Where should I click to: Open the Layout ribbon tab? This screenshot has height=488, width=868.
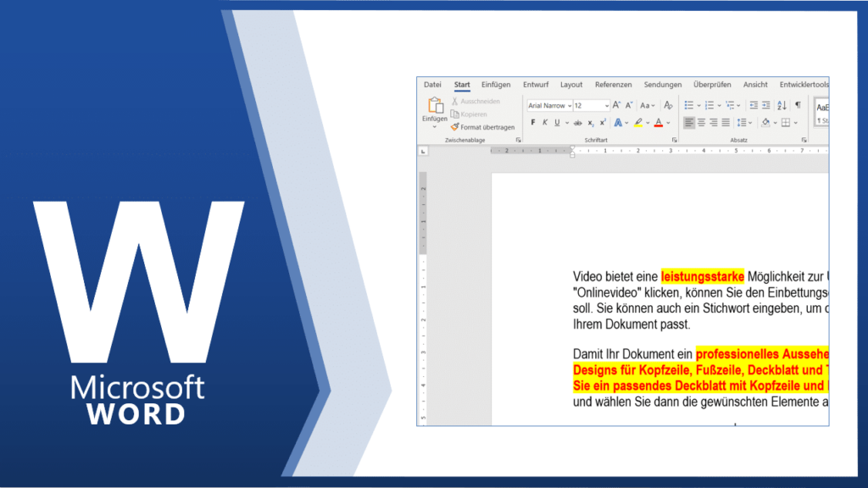(x=571, y=85)
